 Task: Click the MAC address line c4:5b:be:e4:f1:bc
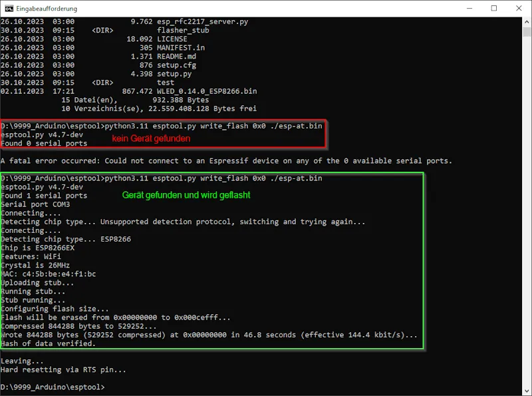[x=48, y=274]
